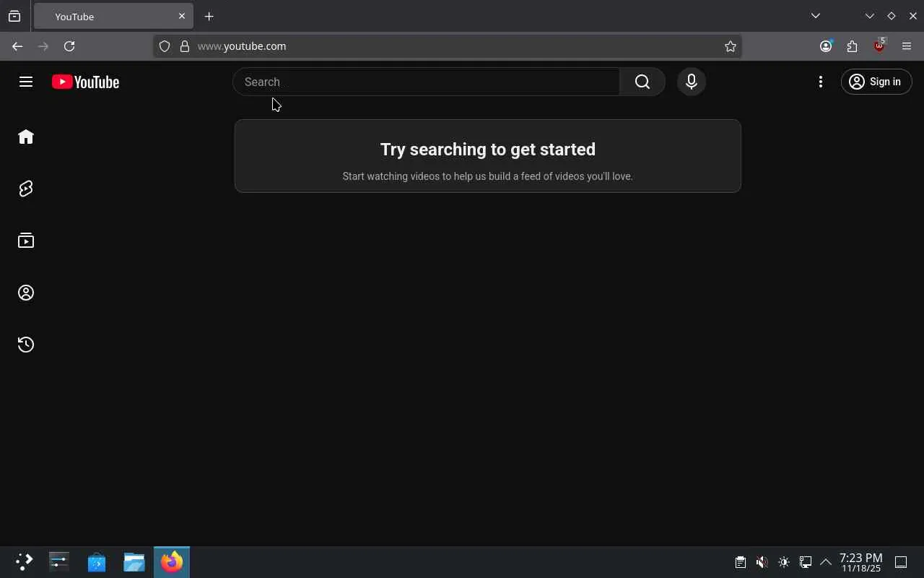Screen dimensions: 924x578
Task: Go to Home in YouTube sidebar
Action: point(26,137)
